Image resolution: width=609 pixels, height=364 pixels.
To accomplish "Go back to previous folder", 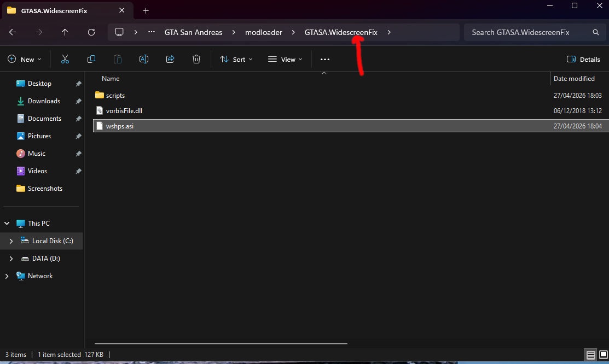I will pyautogui.click(x=13, y=32).
